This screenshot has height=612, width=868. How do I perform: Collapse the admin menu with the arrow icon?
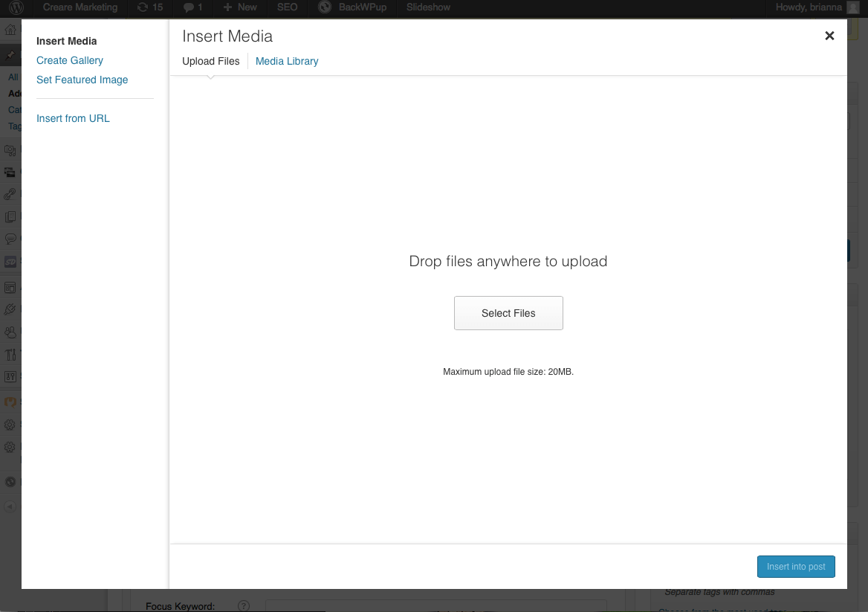pyautogui.click(x=10, y=506)
